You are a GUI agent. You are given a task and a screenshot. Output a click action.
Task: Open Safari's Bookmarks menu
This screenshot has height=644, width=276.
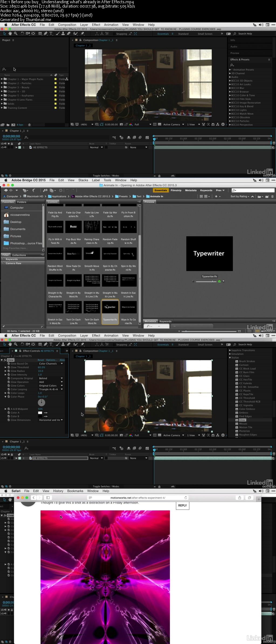pyautogui.click(x=75, y=491)
